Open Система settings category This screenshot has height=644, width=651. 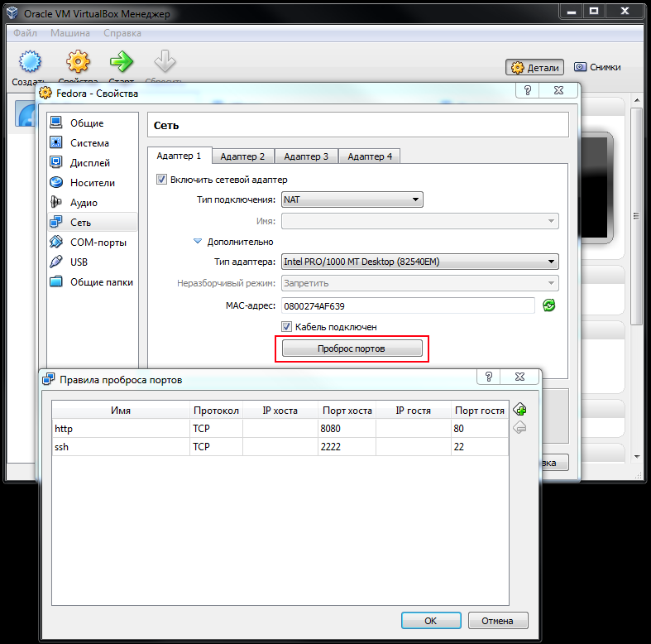[93, 143]
